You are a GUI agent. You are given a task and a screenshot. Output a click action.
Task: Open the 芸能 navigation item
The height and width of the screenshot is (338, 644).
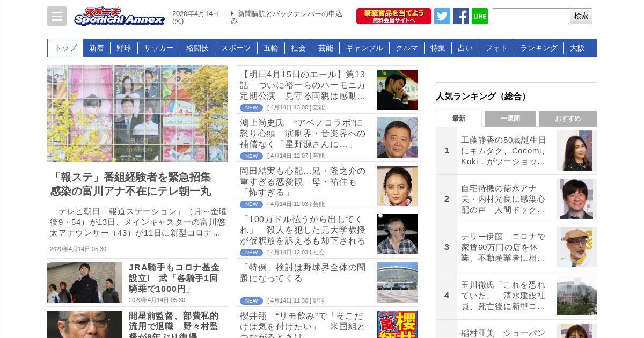click(x=326, y=48)
